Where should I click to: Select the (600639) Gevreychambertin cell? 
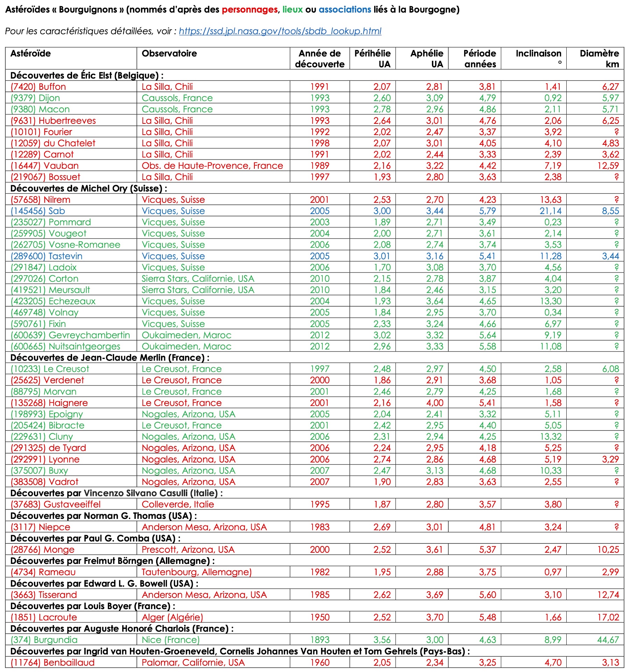click(70, 335)
